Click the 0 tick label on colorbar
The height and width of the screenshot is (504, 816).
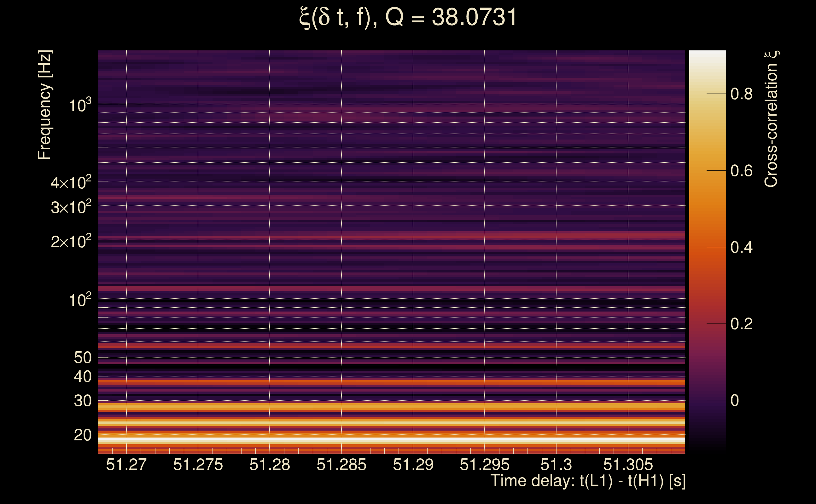tap(734, 400)
